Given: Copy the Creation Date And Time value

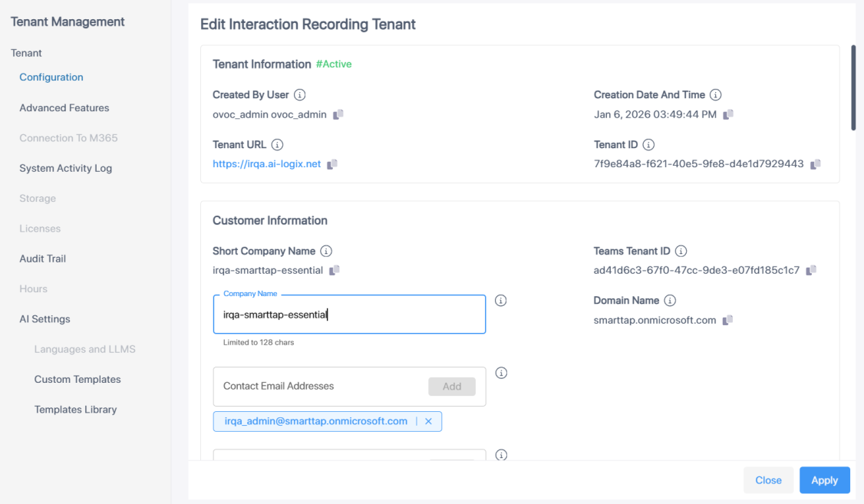Looking at the screenshot, I should [728, 114].
